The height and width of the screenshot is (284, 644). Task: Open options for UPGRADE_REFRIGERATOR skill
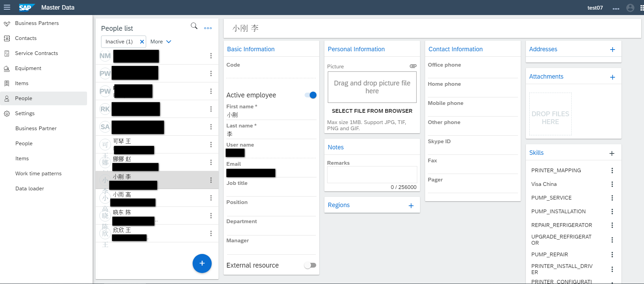click(612, 240)
